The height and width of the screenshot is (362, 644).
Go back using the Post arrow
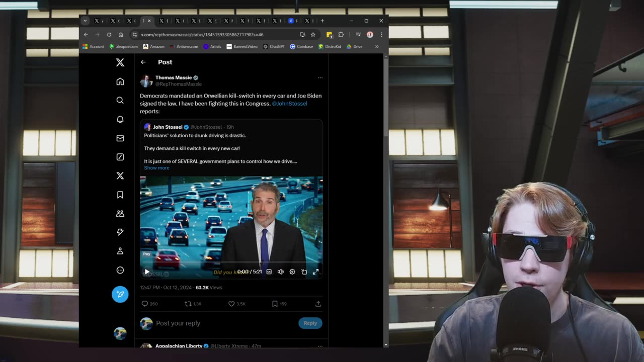(143, 62)
